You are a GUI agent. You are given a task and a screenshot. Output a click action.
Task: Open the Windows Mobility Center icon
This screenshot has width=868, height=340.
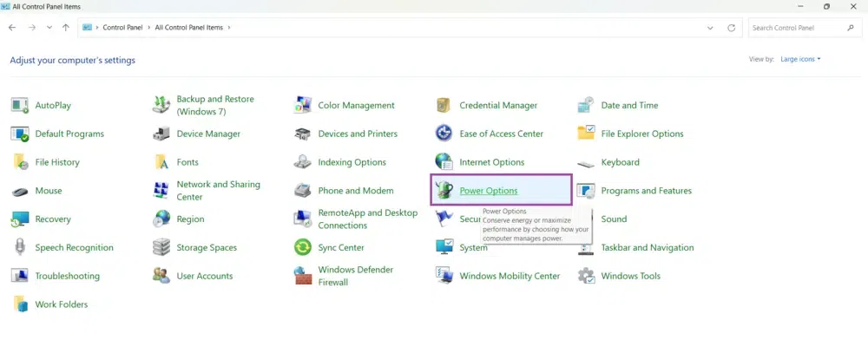(x=444, y=276)
